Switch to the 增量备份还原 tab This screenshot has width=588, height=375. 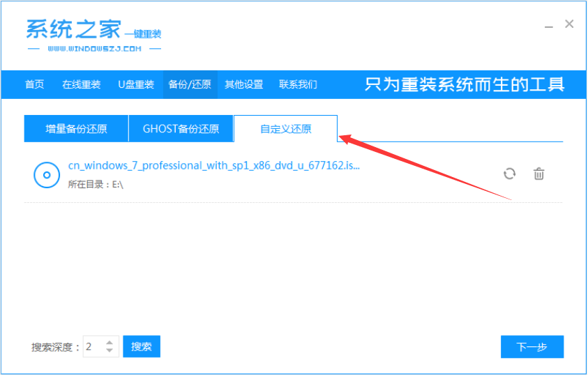coord(76,129)
